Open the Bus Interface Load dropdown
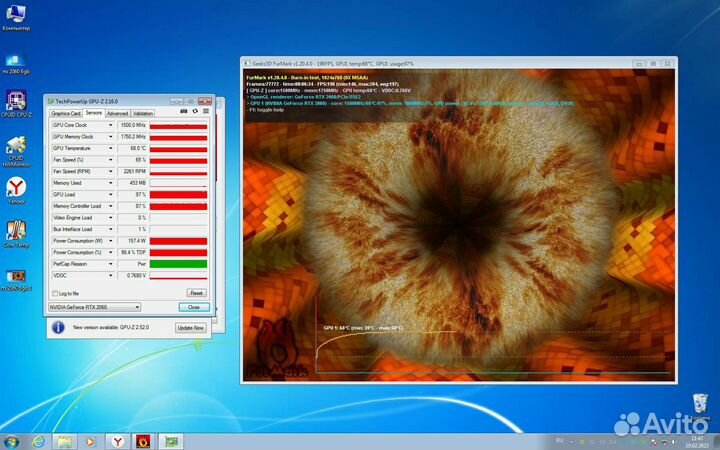This screenshot has height=450, width=720. [x=110, y=229]
